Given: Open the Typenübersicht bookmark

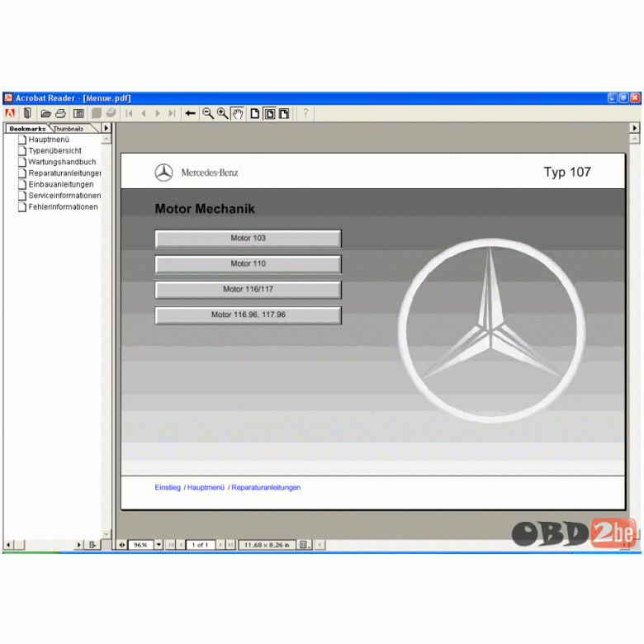Looking at the screenshot, I should pos(55,151).
